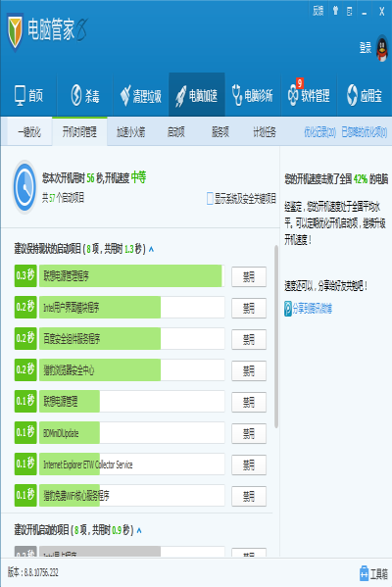Click the QQ penguin login avatar
Image resolution: width=392 pixels, height=587 pixels.
(382, 48)
